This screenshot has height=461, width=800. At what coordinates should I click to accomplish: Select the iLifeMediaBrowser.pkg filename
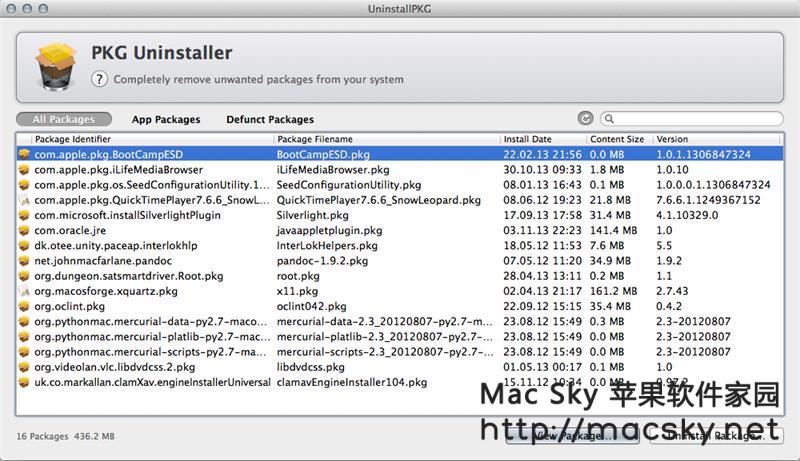[333, 169]
